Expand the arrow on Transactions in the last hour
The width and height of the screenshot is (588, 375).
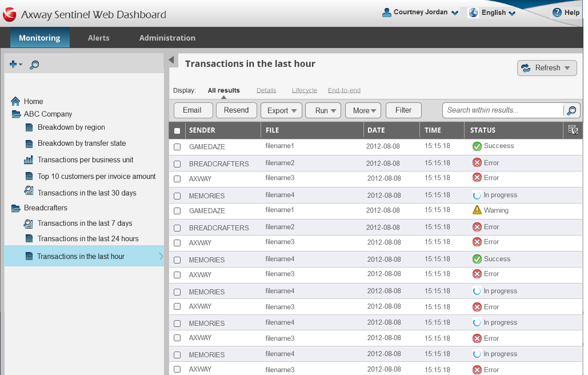click(161, 256)
